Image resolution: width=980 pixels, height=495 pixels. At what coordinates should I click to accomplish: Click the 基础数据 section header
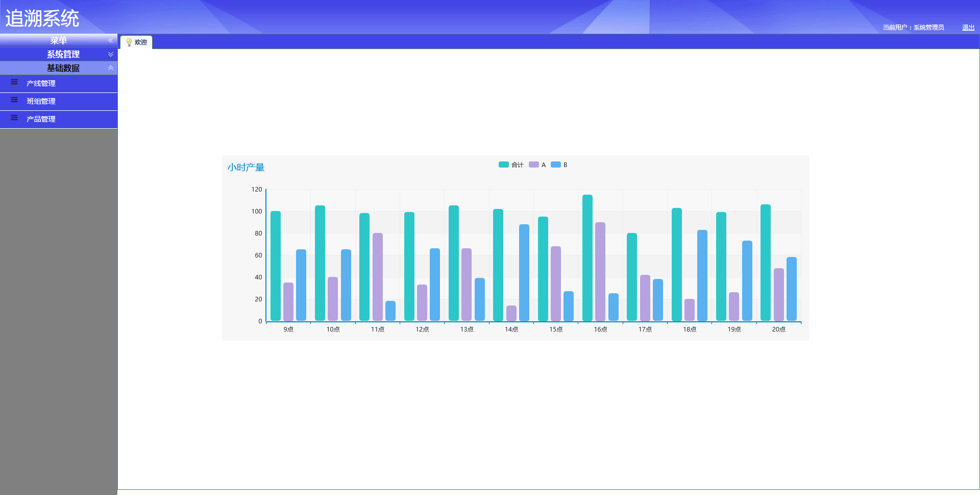click(59, 68)
